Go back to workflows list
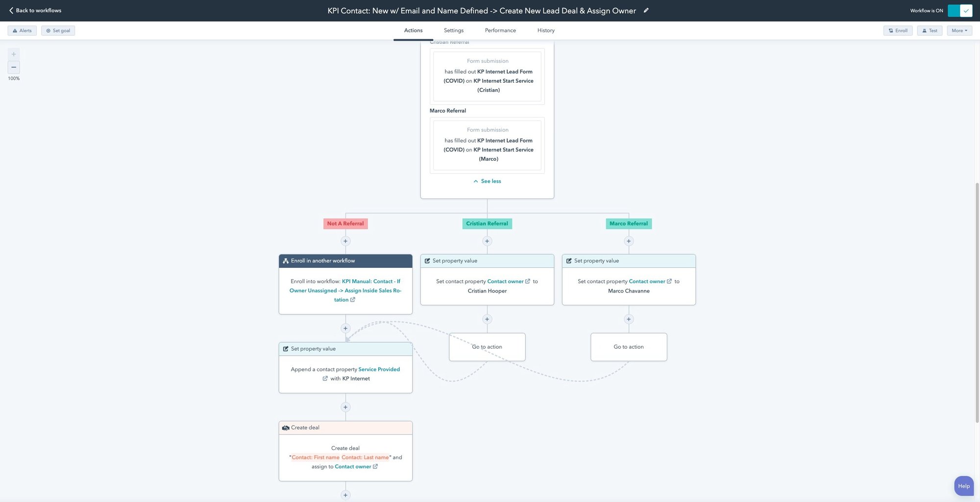The height and width of the screenshot is (502, 980). pos(35,10)
